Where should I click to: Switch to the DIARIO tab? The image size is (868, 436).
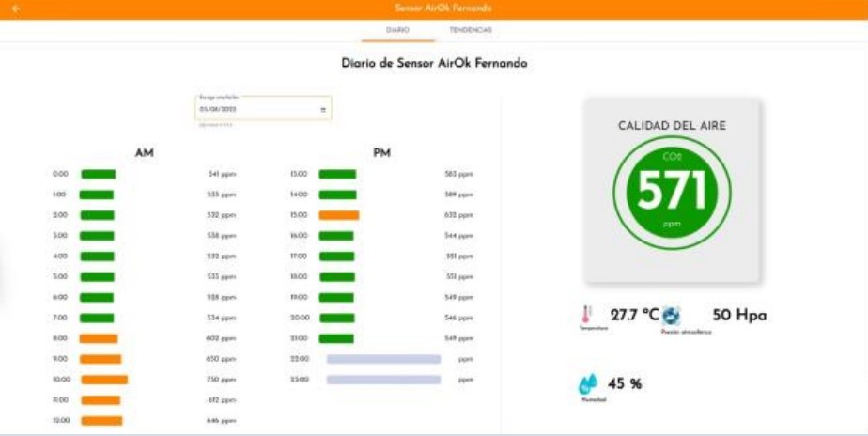(397, 30)
